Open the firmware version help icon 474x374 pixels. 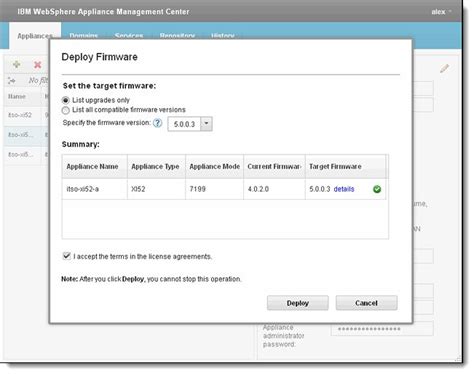pyautogui.click(x=157, y=123)
